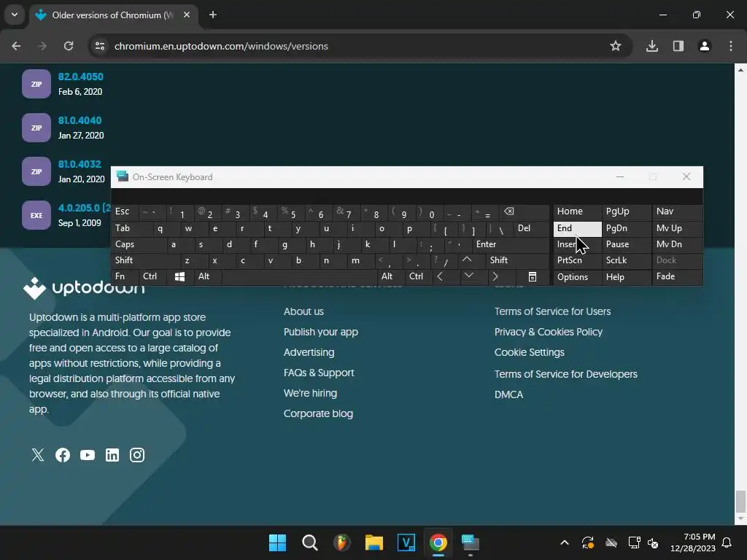Open new tab with plus button

(x=213, y=15)
